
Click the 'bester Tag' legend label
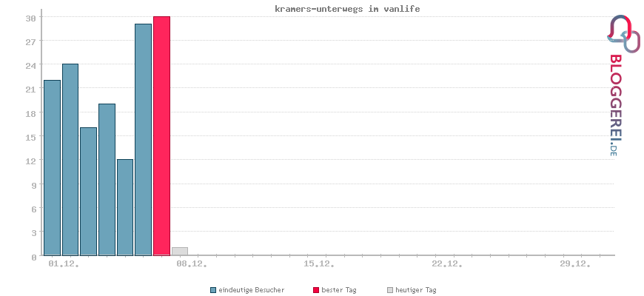point(339,290)
